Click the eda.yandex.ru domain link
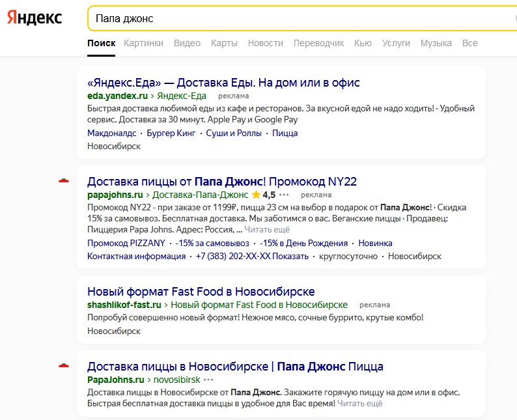The image size is (517, 420). [117, 96]
